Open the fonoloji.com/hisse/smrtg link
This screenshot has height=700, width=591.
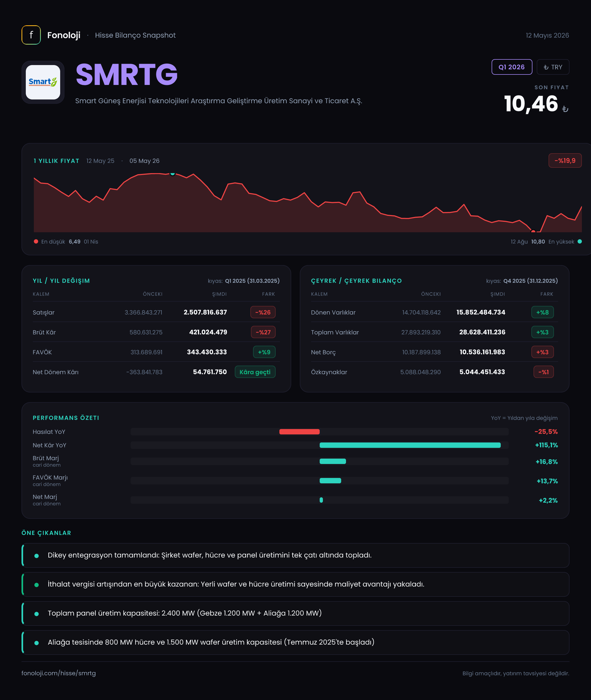coord(59,673)
